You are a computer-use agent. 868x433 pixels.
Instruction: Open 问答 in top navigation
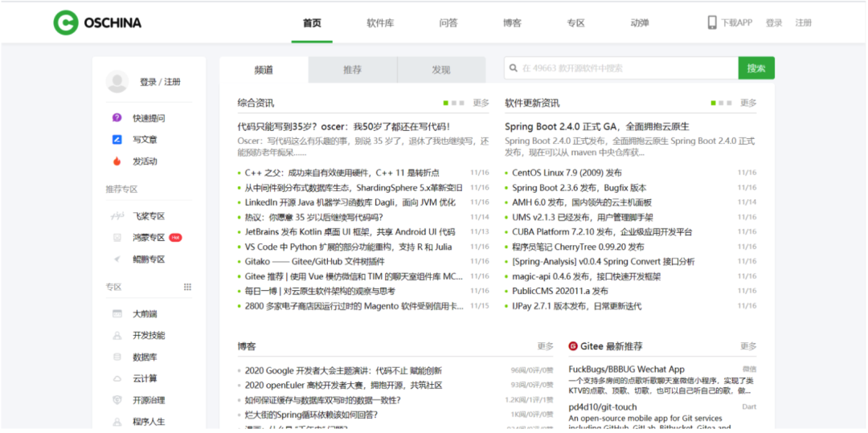pyautogui.click(x=448, y=23)
